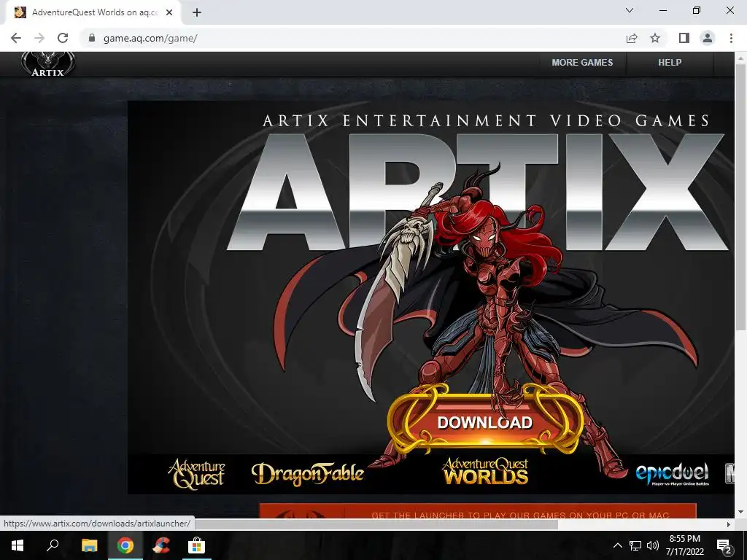Reload the page with the refresh icon
This screenshot has height=560, width=747.
tap(63, 38)
